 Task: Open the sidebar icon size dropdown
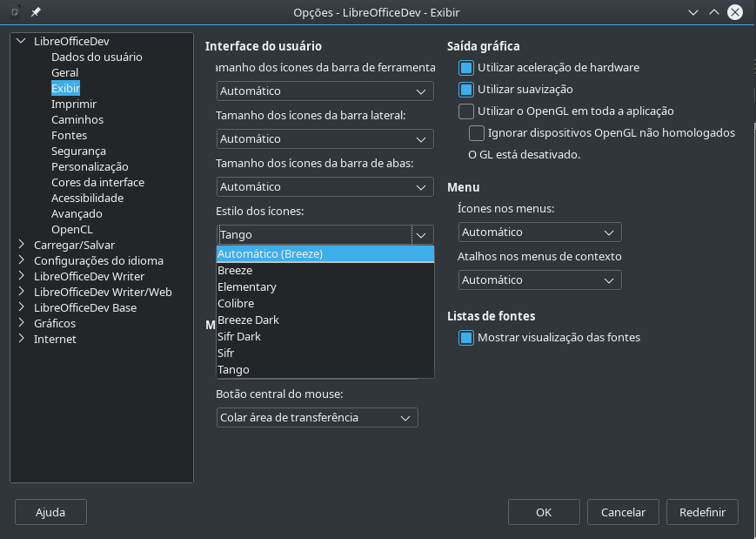click(x=325, y=139)
